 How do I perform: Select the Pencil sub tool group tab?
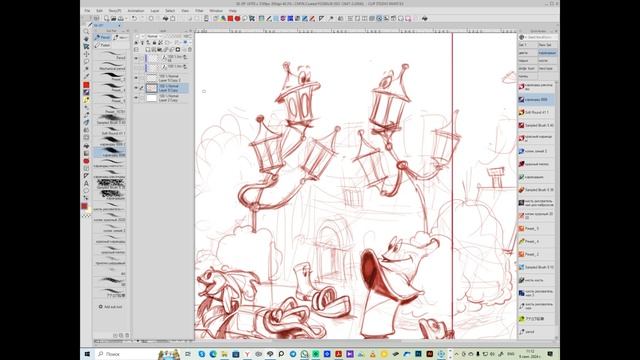(103, 37)
